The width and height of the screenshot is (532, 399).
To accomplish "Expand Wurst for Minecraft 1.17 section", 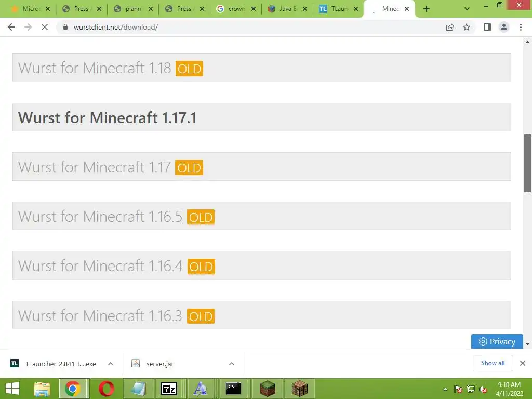I will click(262, 167).
